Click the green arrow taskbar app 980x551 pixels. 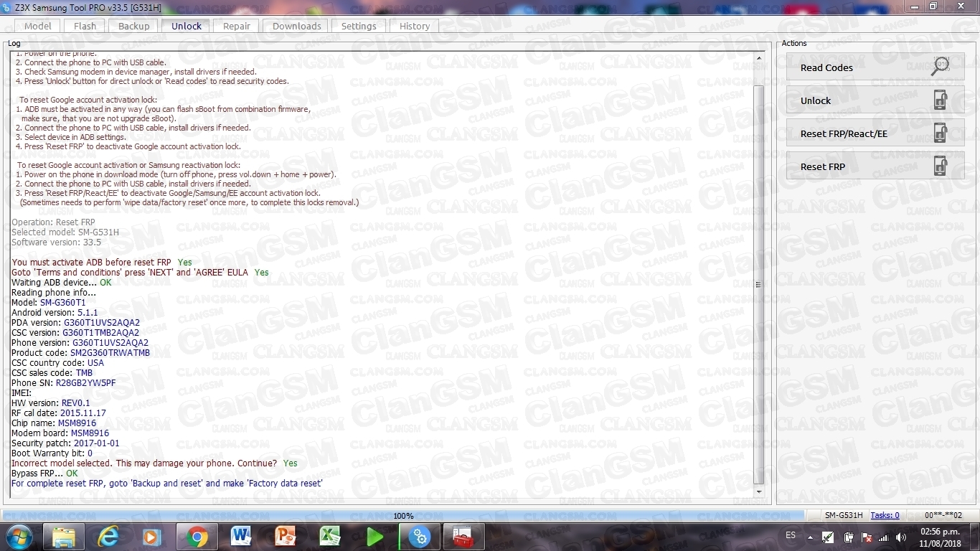click(374, 537)
